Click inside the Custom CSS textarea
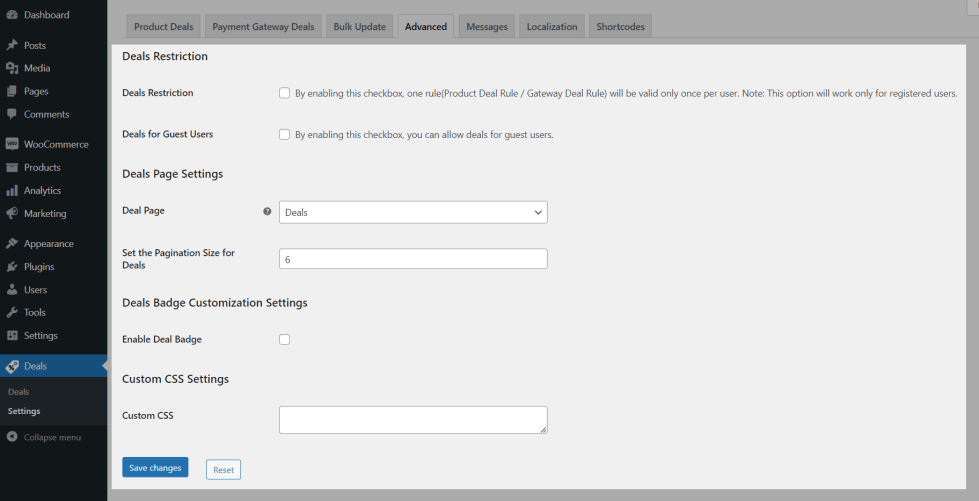The height and width of the screenshot is (501, 979). [x=413, y=420]
